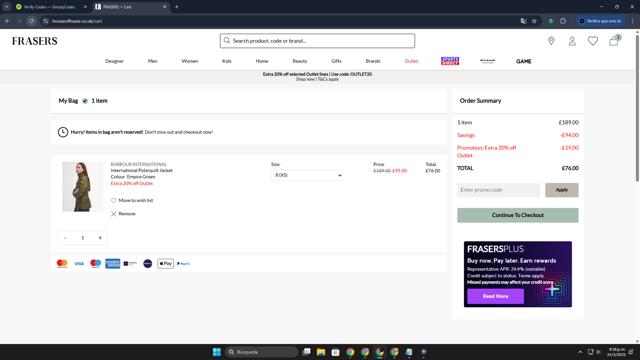Click the FRASERS logo
This screenshot has width=640, height=360.
tap(35, 41)
